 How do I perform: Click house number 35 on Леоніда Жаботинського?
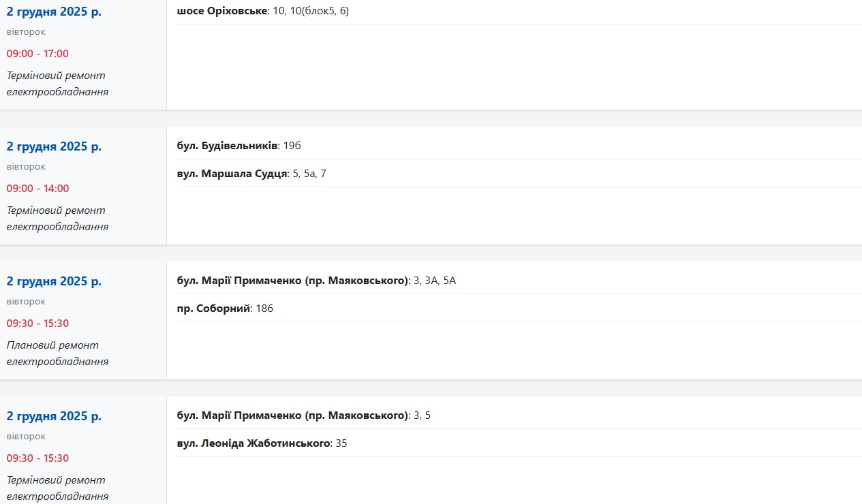[x=341, y=443]
